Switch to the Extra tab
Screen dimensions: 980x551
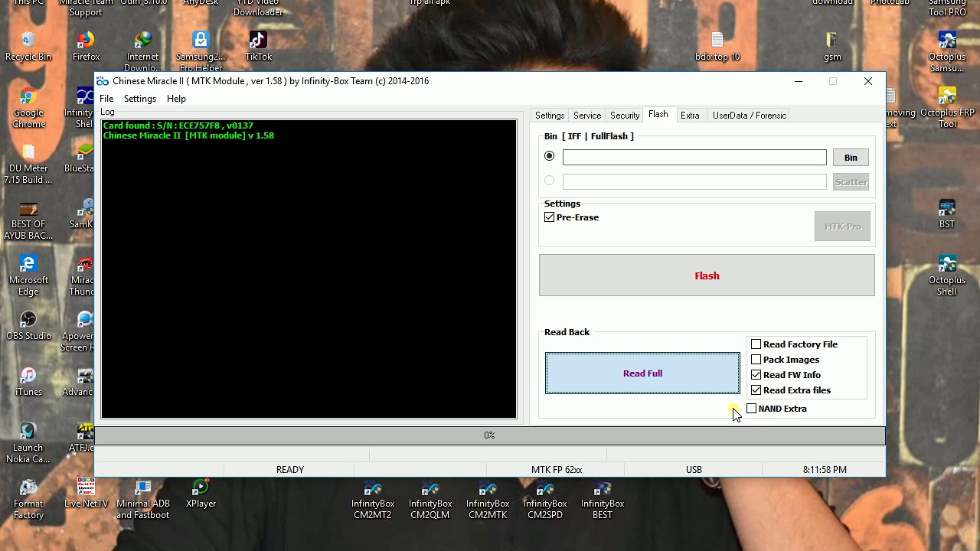(x=690, y=116)
